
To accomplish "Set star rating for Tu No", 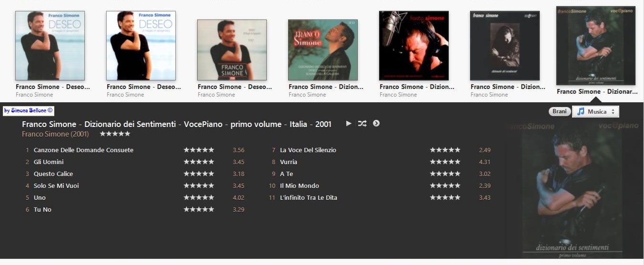I will pyautogui.click(x=199, y=209).
